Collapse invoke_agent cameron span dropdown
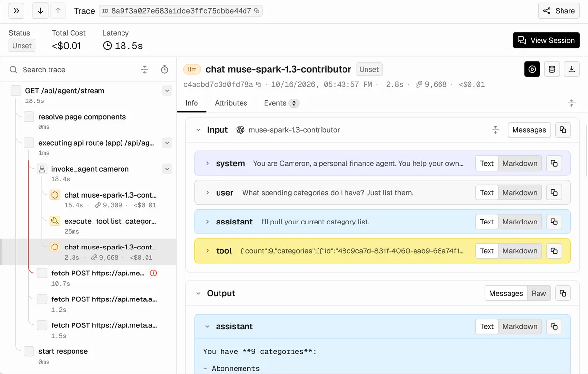588x374 pixels. click(167, 169)
